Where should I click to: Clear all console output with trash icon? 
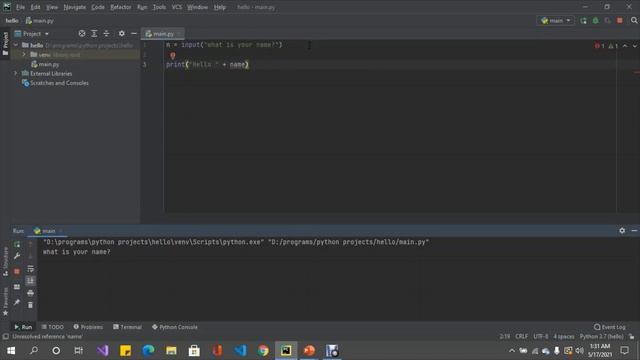coord(31,305)
